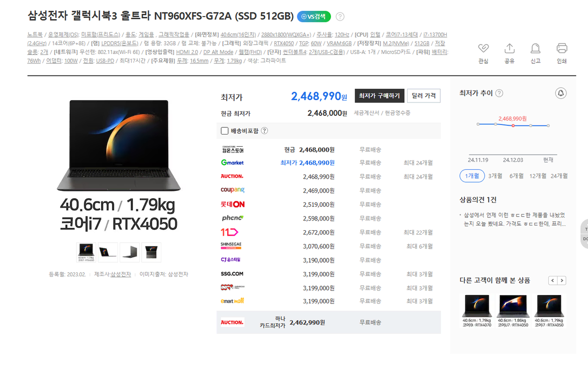Screen dimensions: 588x376
Task: Click the 딜러 가격 button
Action: pos(424,96)
